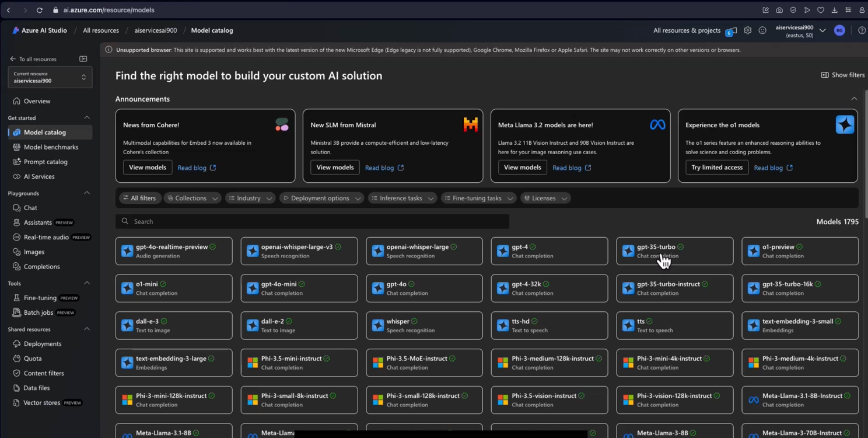This screenshot has height=438, width=868.
Task: Click the OpenAI icon on gpt-4o card
Action: (378, 288)
